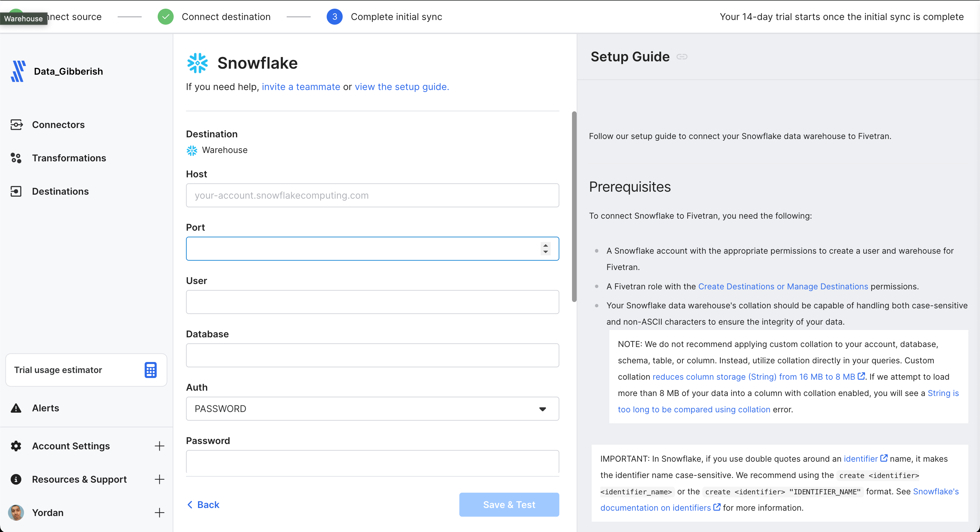Copy the Setup Guide anchor link icon
980x532 pixels.
[682, 57]
